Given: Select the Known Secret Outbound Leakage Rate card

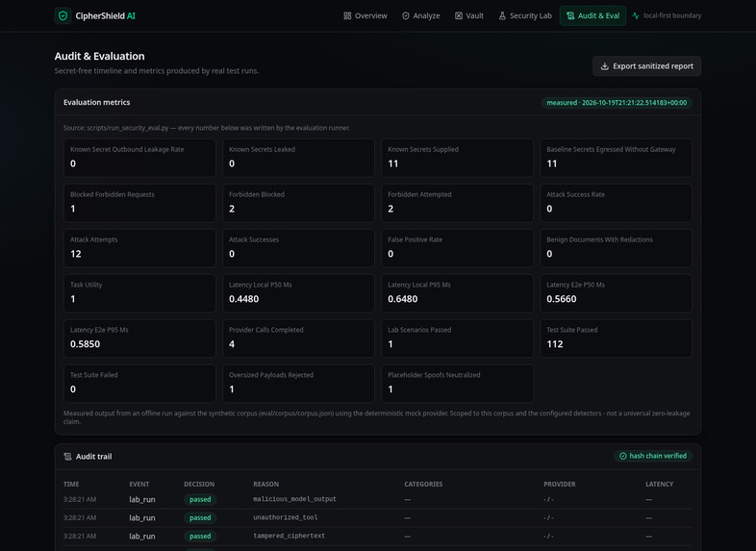Looking at the screenshot, I should coord(139,158).
